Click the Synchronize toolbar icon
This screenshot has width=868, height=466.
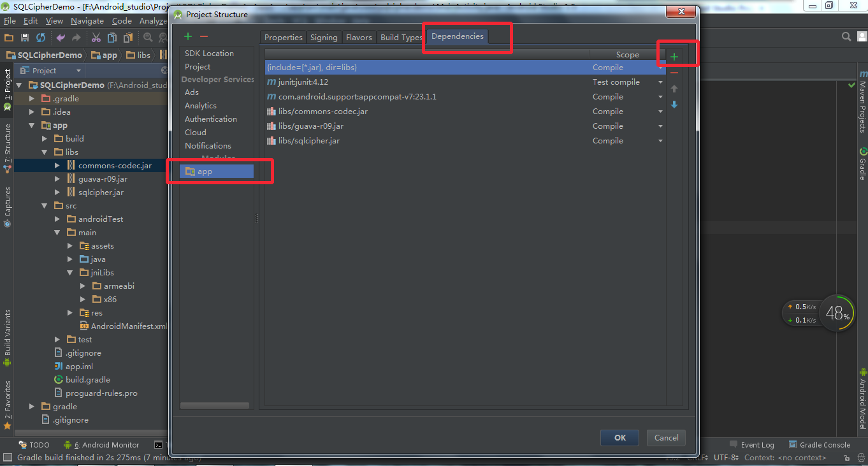pos(41,38)
